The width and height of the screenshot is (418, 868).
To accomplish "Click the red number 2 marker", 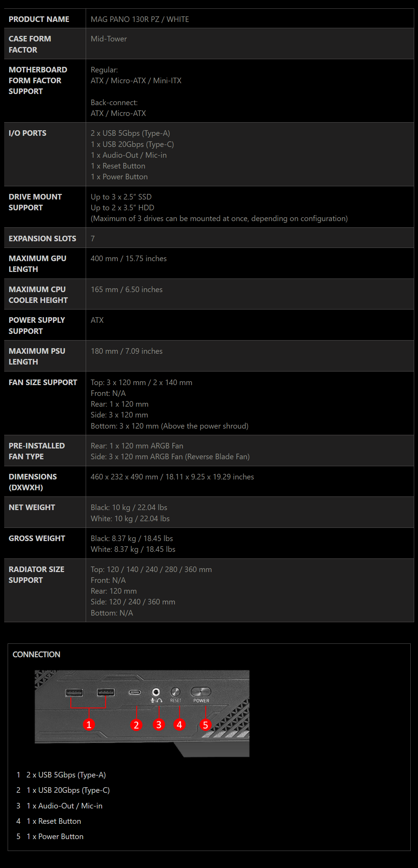I will 136,725.
